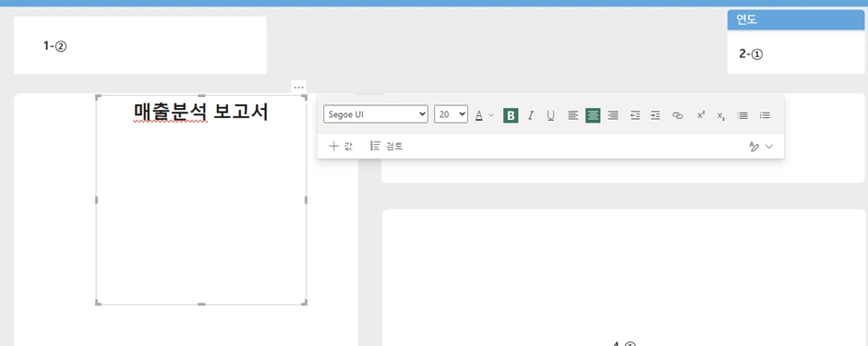Insert a bulleted list
The width and height of the screenshot is (868, 346).
[743, 115]
